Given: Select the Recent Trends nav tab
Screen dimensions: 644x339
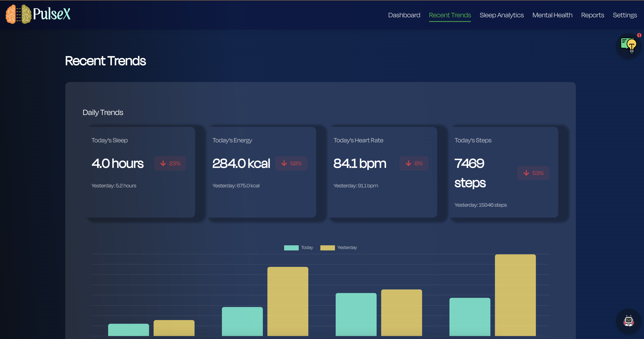Looking at the screenshot, I should pyautogui.click(x=450, y=15).
